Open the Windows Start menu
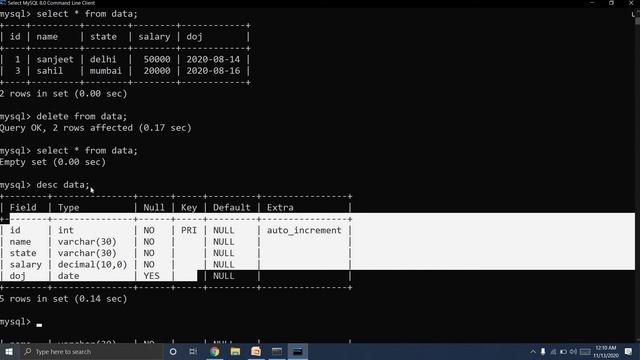This screenshot has width=640, height=360. 9,351
